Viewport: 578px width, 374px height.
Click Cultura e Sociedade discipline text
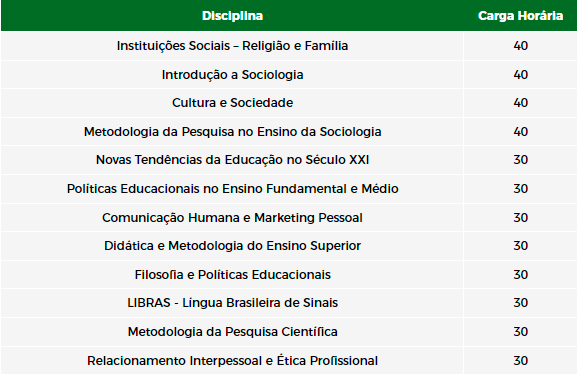(x=232, y=102)
